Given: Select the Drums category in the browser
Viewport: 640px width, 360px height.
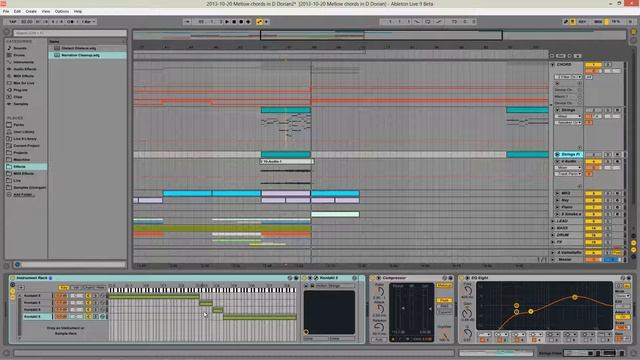Looking at the screenshot, I should (x=19, y=55).
